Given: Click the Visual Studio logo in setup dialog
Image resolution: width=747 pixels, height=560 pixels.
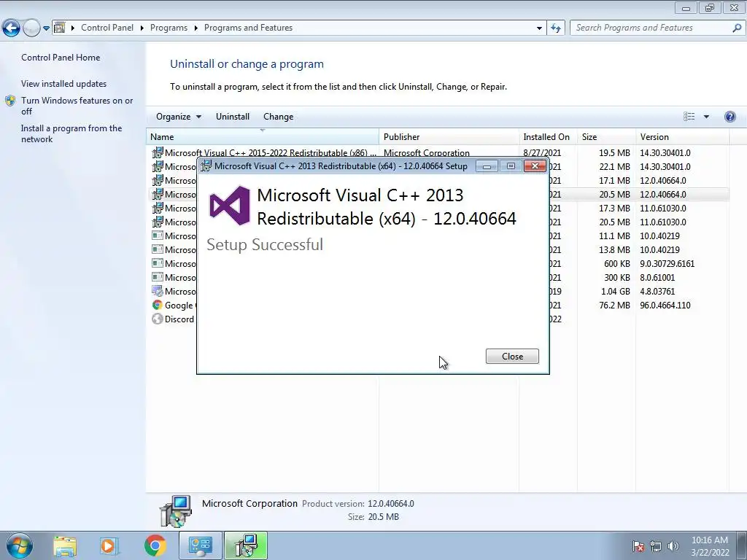Looking at the screenshot, I should [x=230, y=205].
